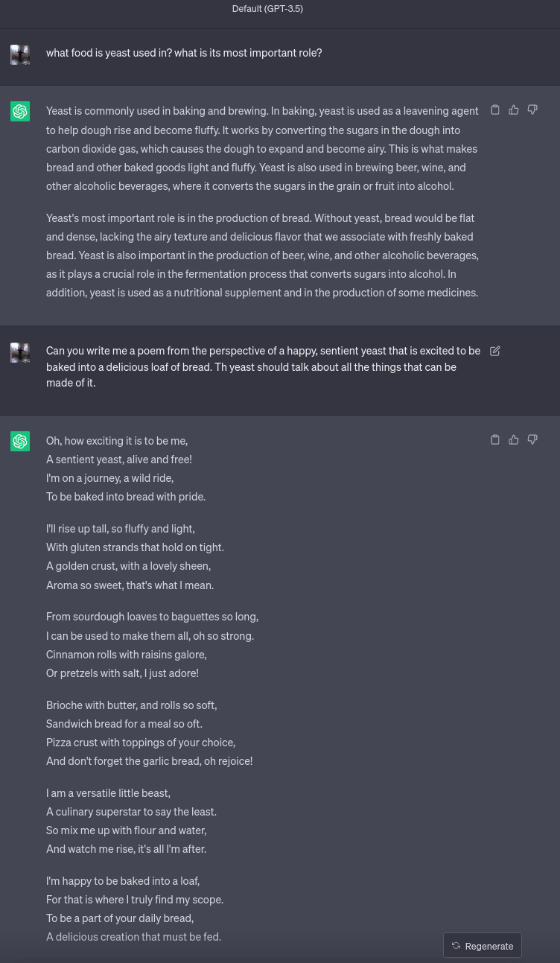Thumbs down the first yeast answer
Viewport: 560px width, 963px height.
[x=532, y=110]
